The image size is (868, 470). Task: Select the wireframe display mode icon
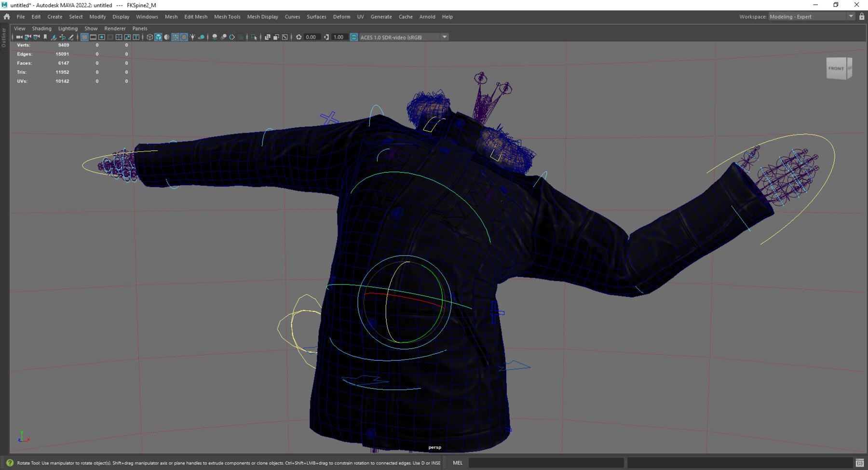(x=149, y=37)
